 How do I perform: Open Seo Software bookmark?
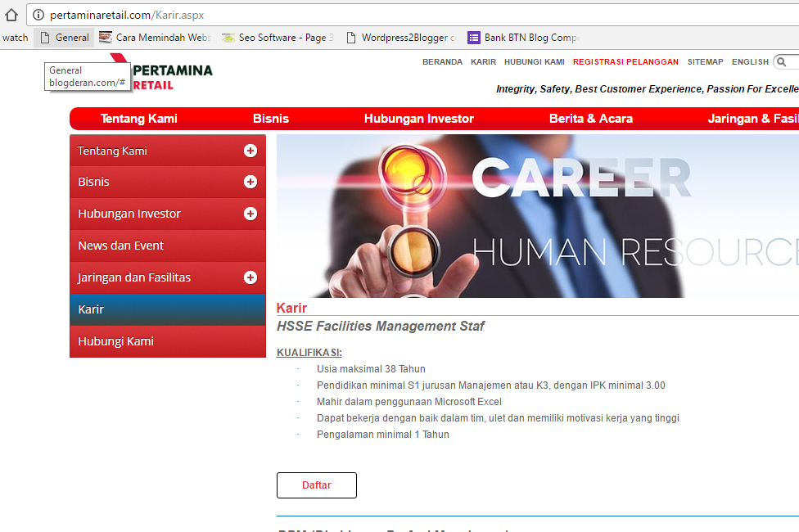(x=278, y=38)
